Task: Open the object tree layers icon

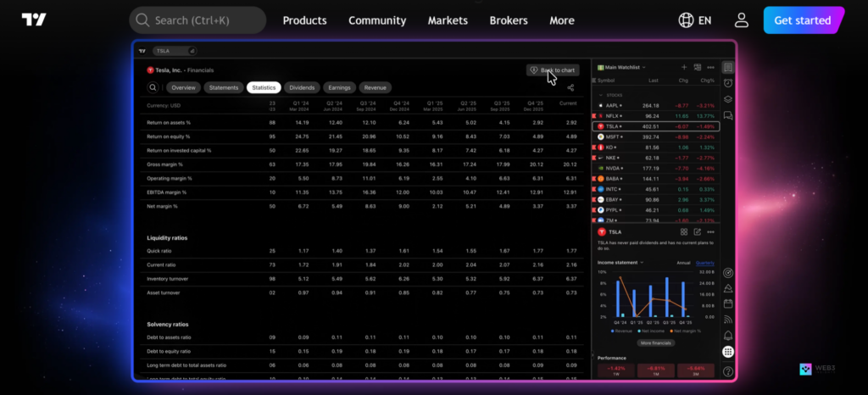Action: 728,99
